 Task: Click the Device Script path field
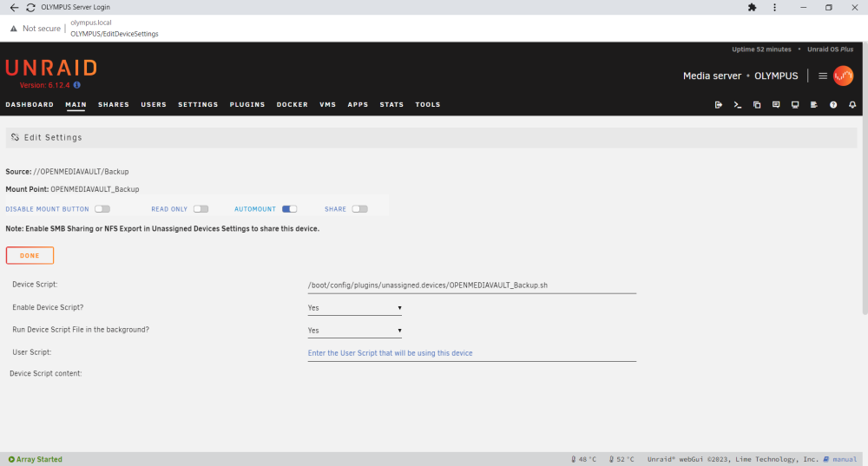click(x=471, y=286)
